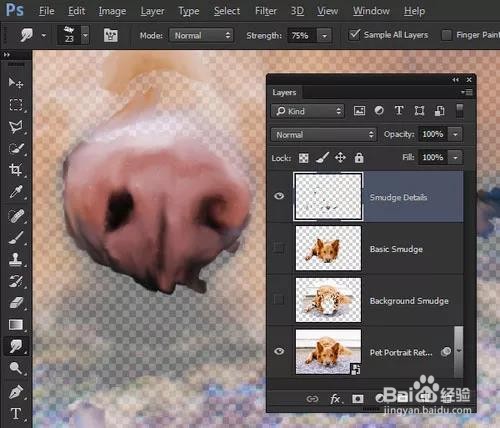Open the Strength slider dropdown arrow

[324, 35]
